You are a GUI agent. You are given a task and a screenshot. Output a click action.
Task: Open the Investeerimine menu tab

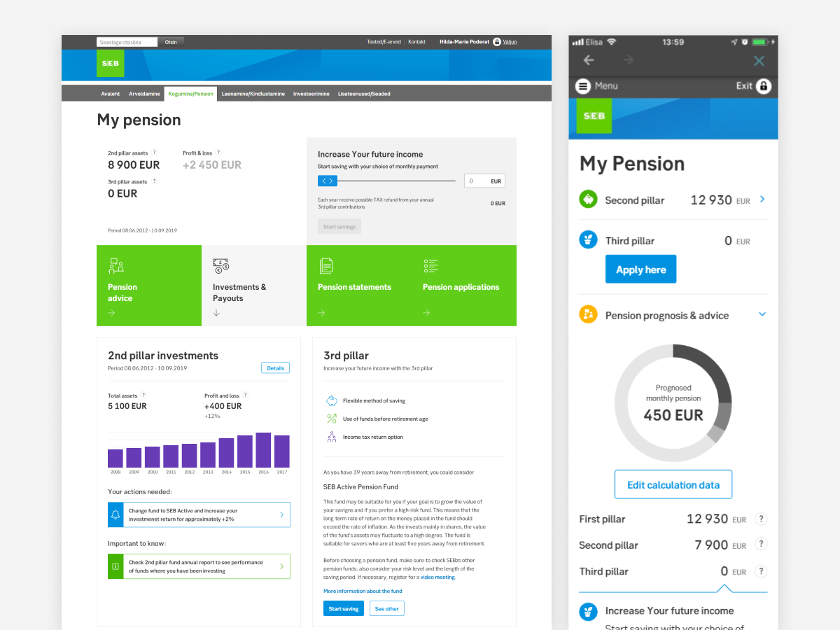311,94
